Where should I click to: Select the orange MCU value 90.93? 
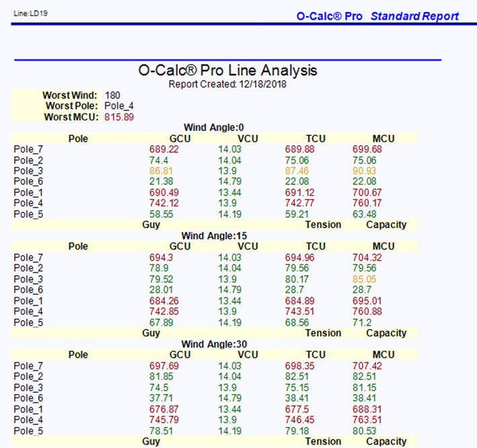364,171
